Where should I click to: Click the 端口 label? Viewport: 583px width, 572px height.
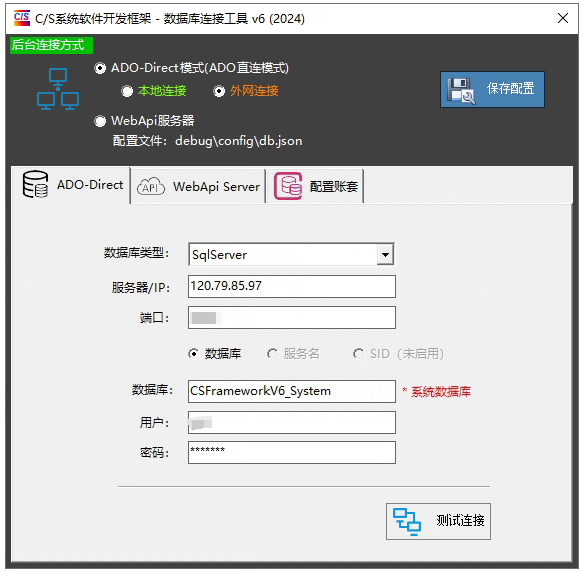[x=154, y=318]
